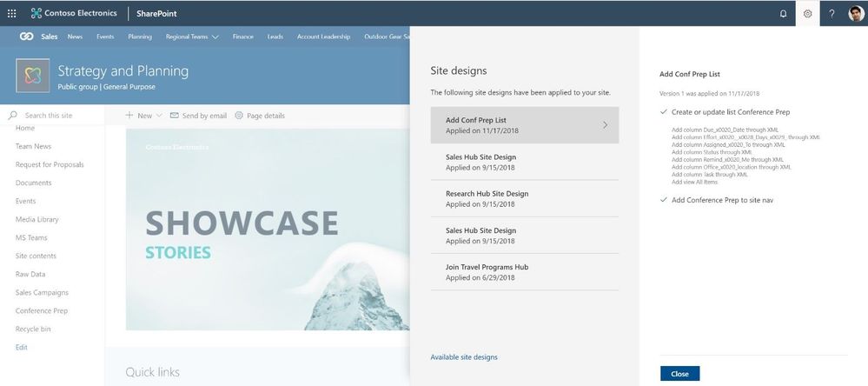
Task: Select Sales Hub Site Design below Research Hub
Action: tap(525, 236)
